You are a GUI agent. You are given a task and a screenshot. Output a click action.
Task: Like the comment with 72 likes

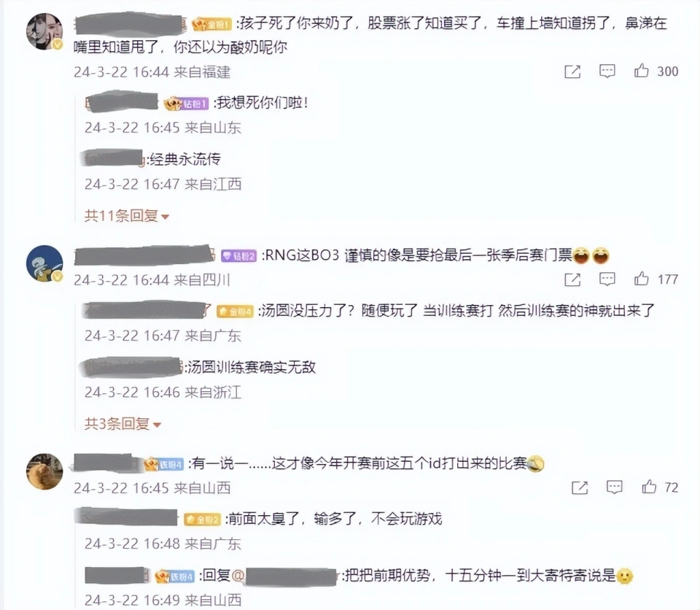click(x=649, y=487)
